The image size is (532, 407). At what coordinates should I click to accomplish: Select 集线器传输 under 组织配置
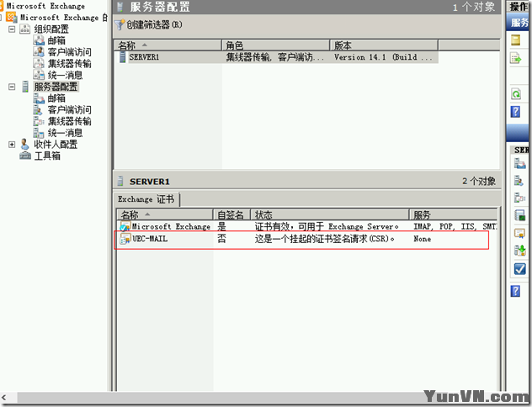70,64
